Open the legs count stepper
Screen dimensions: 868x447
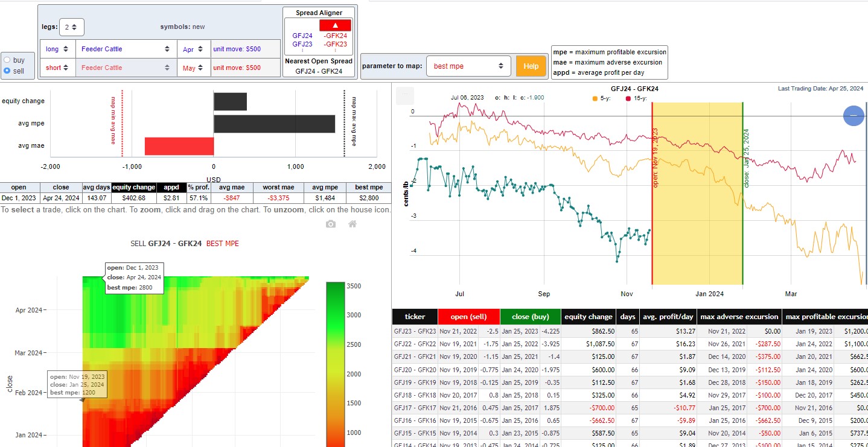pyautogui.click(x=72, y=27)
